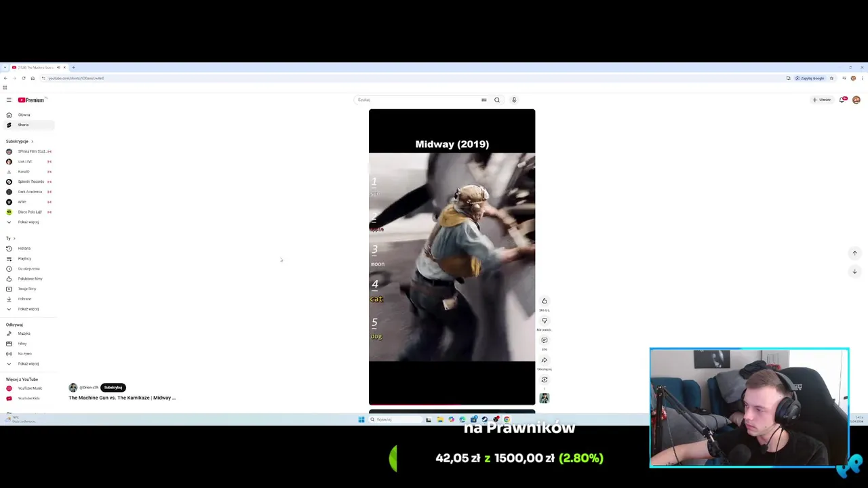This screenshot has height=488, width=868.
Task: Bookmark this page with star icon
Action: click(x=831, y=78)
